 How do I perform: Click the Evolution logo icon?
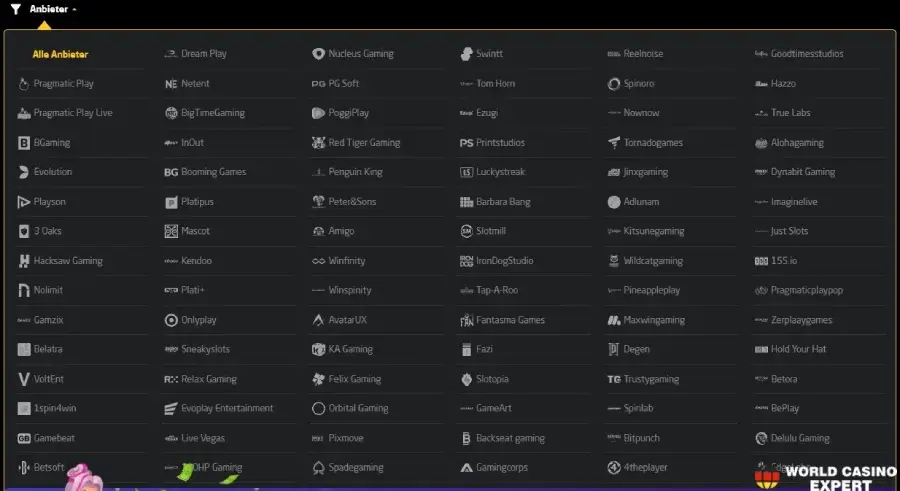coord(24,172)
